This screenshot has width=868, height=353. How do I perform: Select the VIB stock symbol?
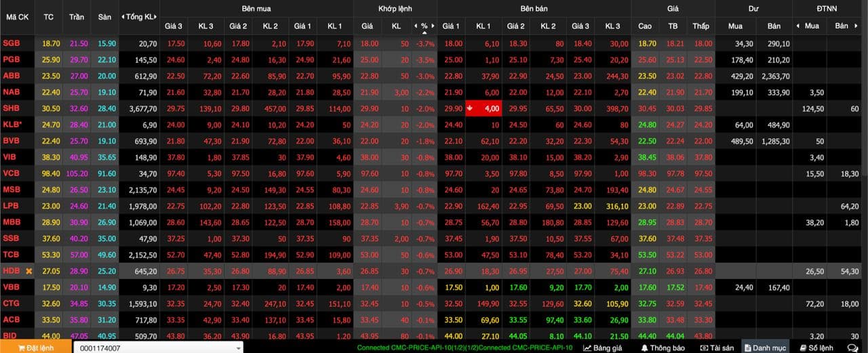click(x=10, y=157)
